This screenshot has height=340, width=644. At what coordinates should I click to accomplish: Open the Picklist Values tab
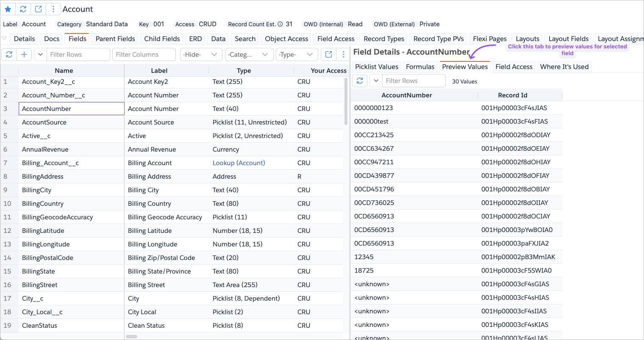pos(376,66)
